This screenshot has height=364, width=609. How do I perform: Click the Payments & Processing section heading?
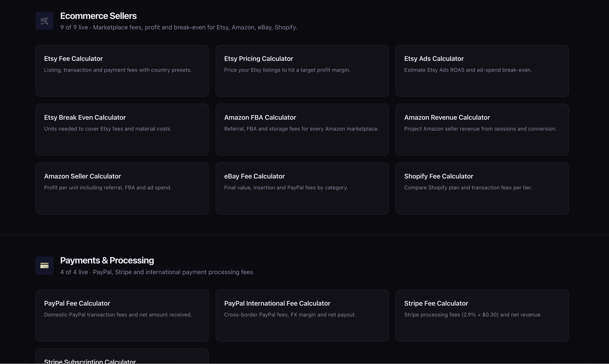(x=107, y=261)
